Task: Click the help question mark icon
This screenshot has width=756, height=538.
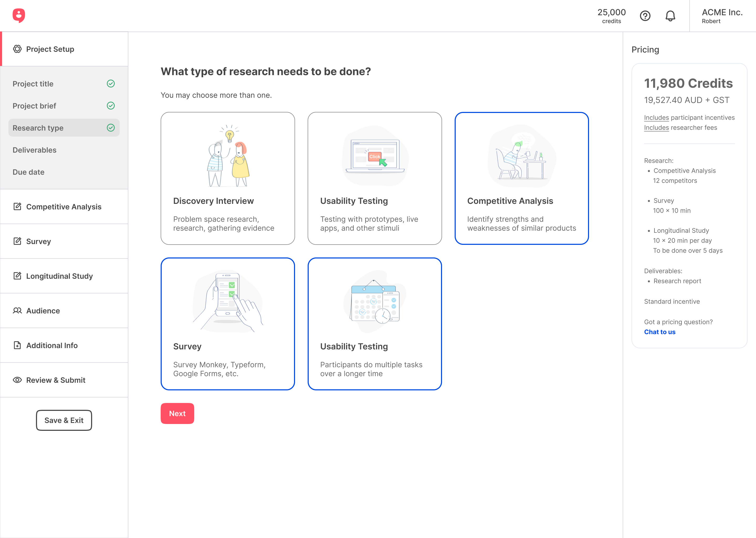Action: click(x=645, y=16)
